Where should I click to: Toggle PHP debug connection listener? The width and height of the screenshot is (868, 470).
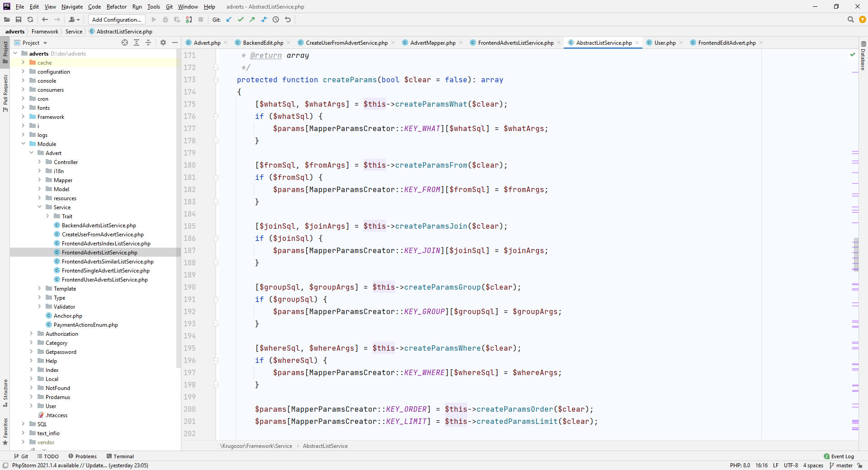(189, 19)
